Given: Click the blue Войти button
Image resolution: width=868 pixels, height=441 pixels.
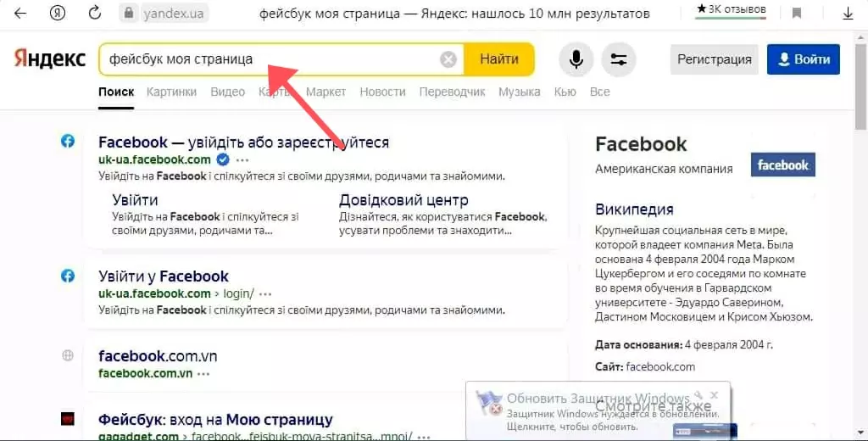Looking at the screenshot, I should click(804, 59).
